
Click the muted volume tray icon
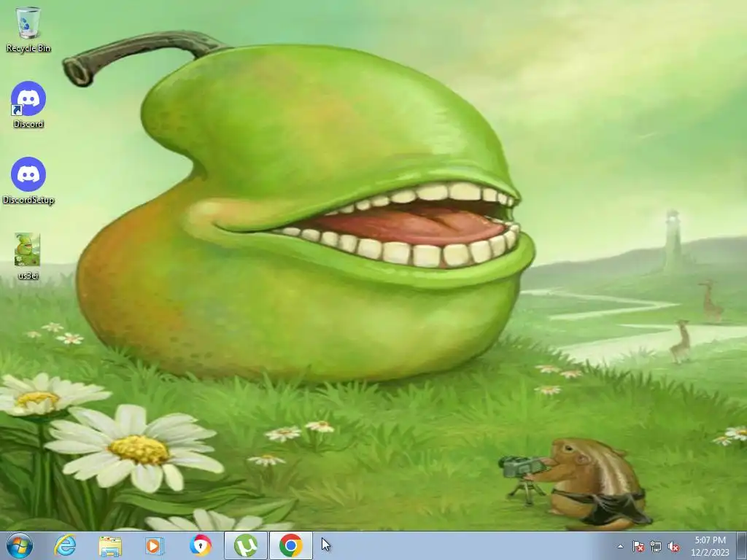tap(673, 546)
